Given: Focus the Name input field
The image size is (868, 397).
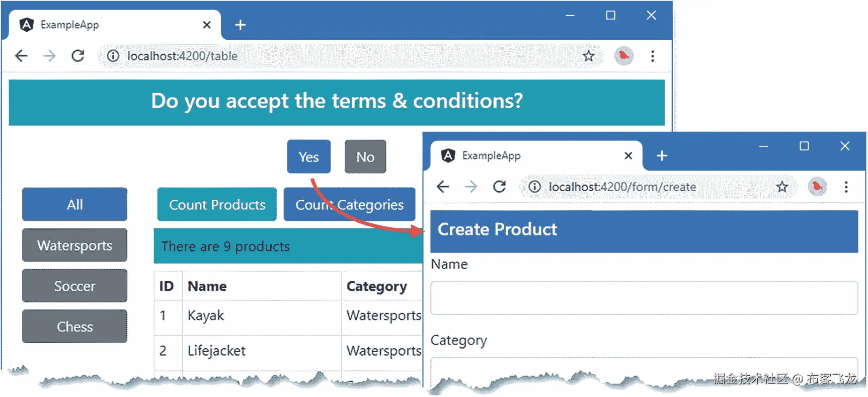Looking at the screenshot, I should coord(644,298).
